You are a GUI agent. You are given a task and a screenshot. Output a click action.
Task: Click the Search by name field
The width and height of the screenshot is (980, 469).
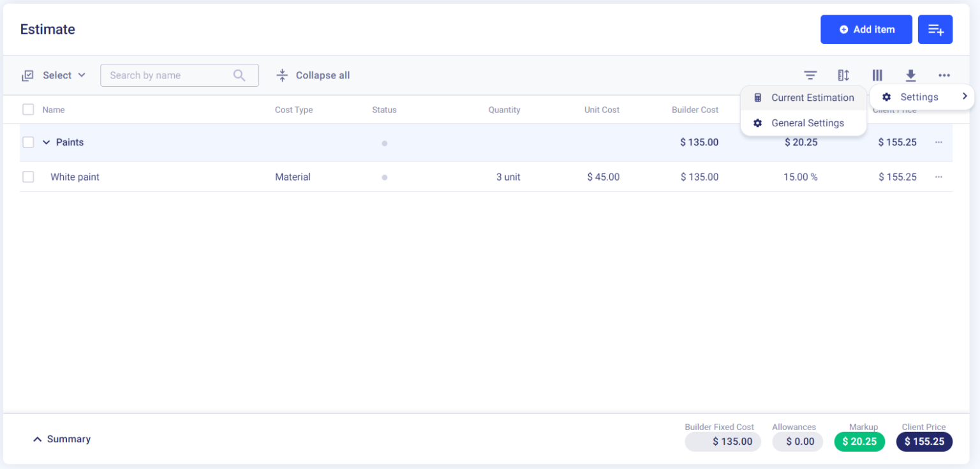(x=167, y=75)
